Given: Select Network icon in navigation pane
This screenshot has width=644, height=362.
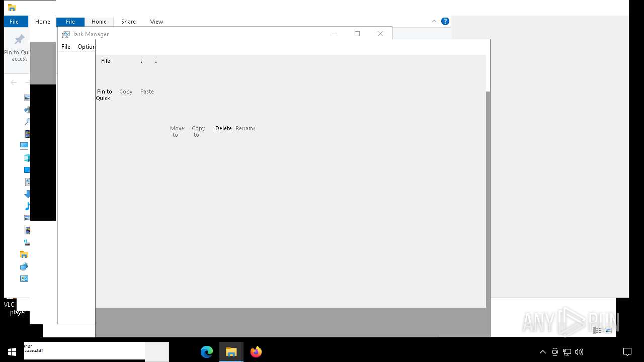Looking at the screenshot, I should pos(24,266).
